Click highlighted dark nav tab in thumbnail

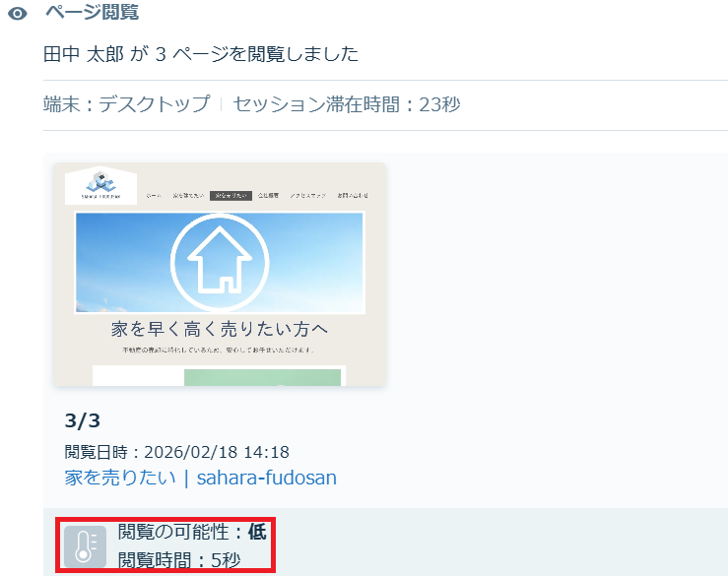coord(231,196)
